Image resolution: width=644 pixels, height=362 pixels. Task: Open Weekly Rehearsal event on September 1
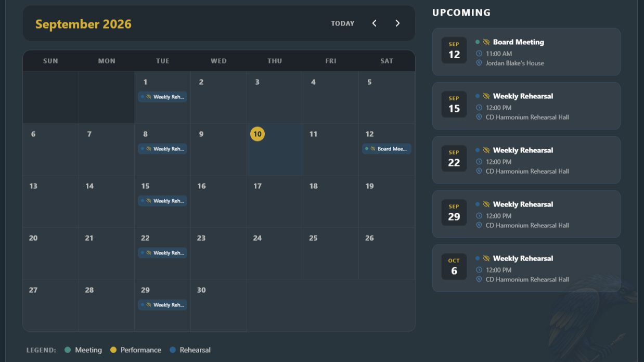(x=162, y=97)
